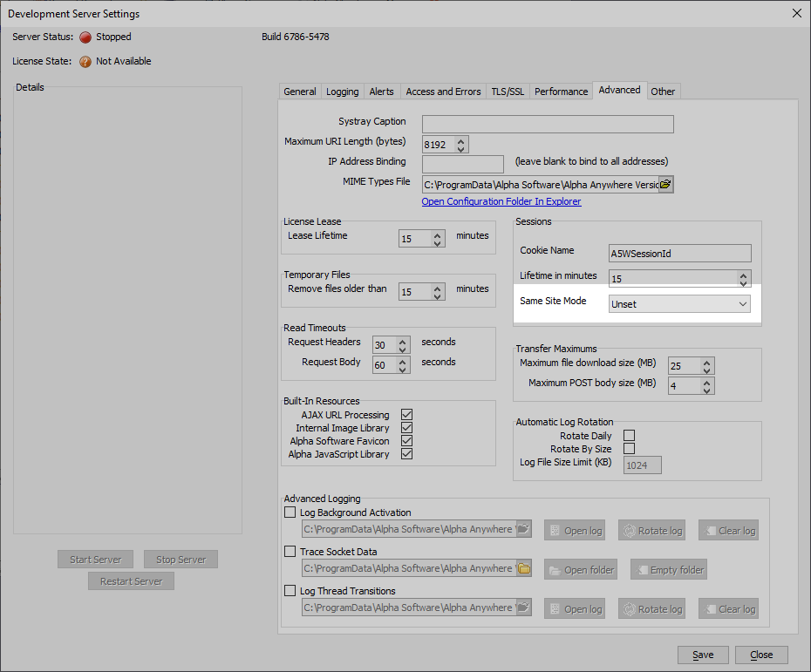The width and height of the screenshot is (811, 672).
Task: Click Rotate log for Log Thread Transitions
Action: [651, 609]
